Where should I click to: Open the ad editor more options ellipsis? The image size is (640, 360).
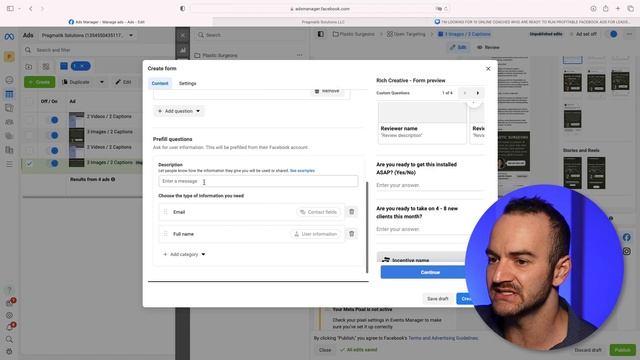pos(629,34)
